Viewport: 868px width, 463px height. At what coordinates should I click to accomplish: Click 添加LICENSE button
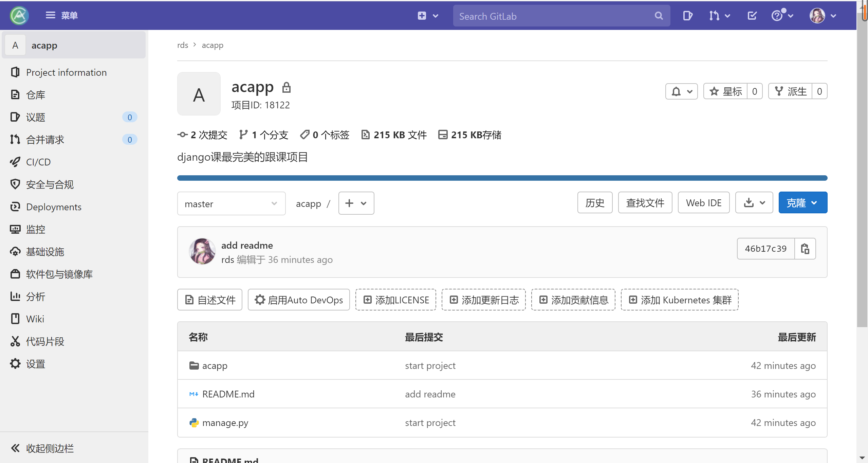point(396,300)
